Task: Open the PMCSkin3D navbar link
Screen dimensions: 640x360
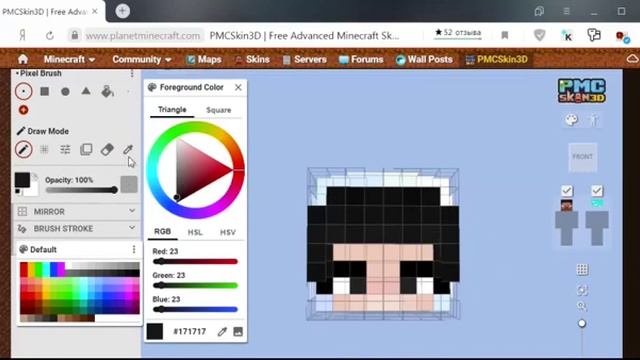Action: [497, 60]
